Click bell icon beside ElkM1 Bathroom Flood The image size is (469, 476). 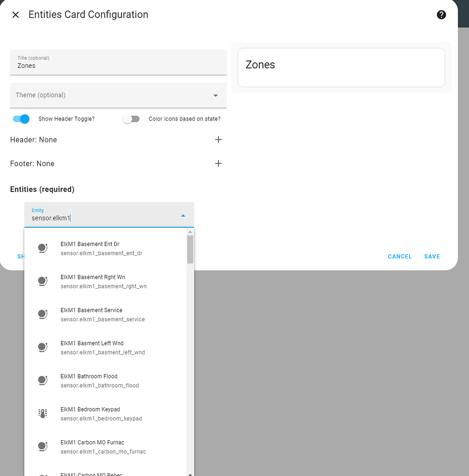pyautogui.click(x=43, y=380)
